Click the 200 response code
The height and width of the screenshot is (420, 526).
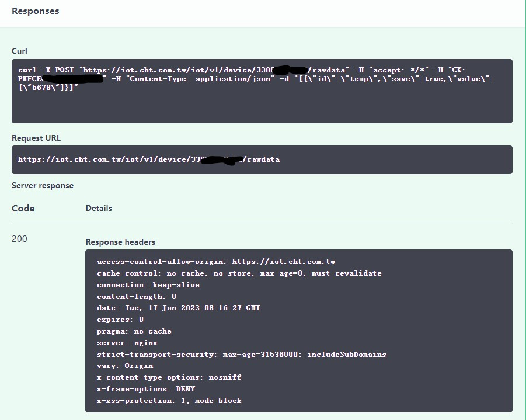pos(19,239)
